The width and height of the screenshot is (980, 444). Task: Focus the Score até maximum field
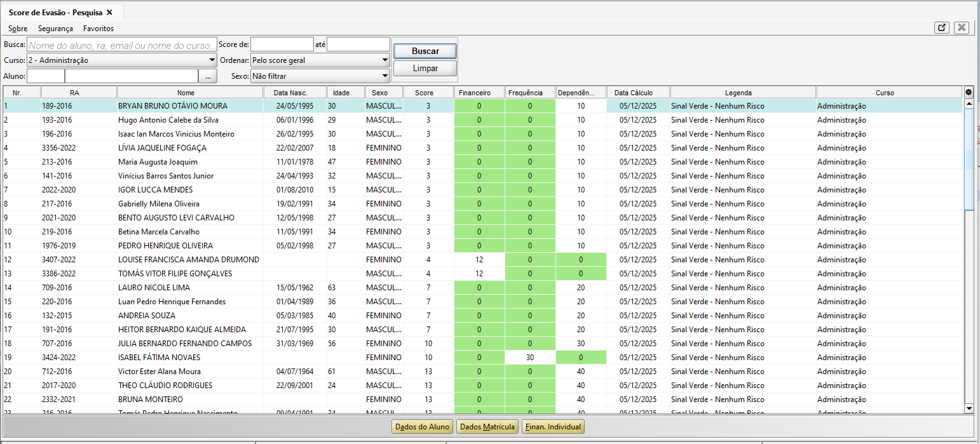[x=358, y=44]
